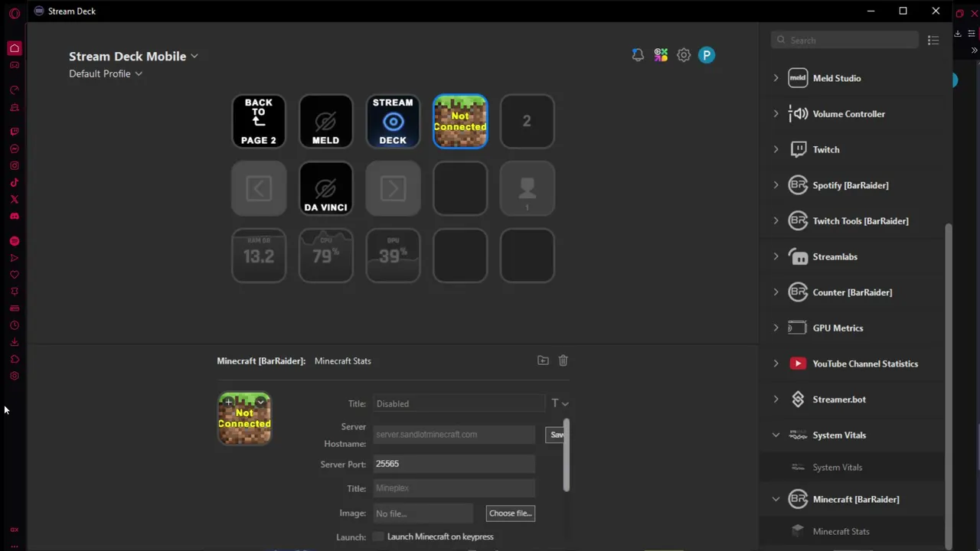980x551 pixels.
Task: Expand the Meld Studio category
Action: (776, 78)
